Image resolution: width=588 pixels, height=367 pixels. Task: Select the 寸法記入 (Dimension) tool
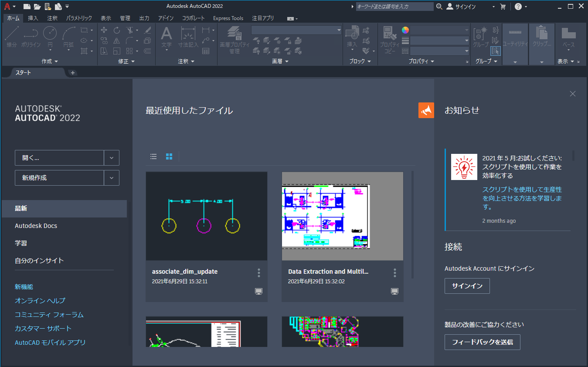coord(188,37)
